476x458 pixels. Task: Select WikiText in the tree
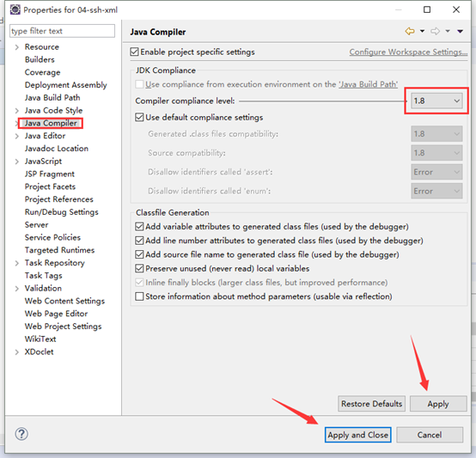tap(40, 339)
